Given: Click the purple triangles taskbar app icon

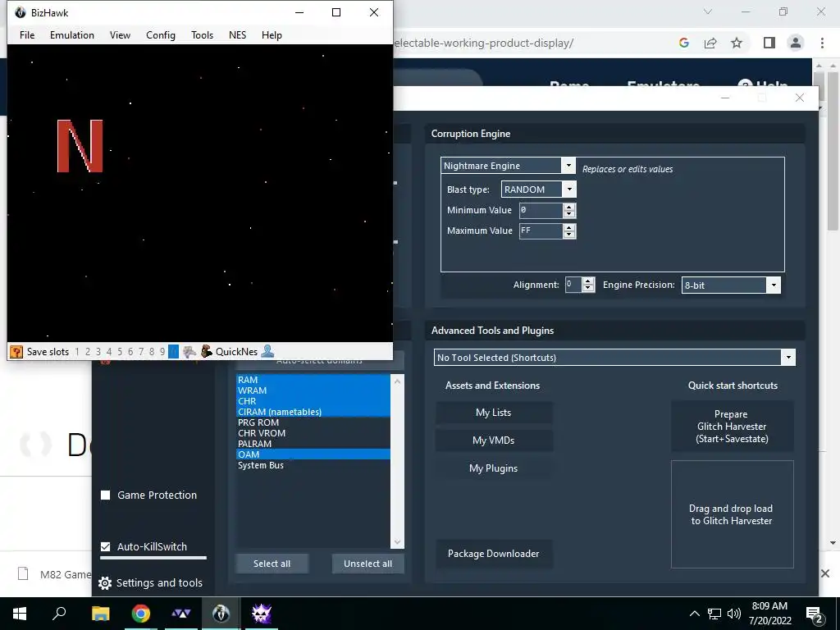Looking at the screenshot, I should tap(181, 614).
